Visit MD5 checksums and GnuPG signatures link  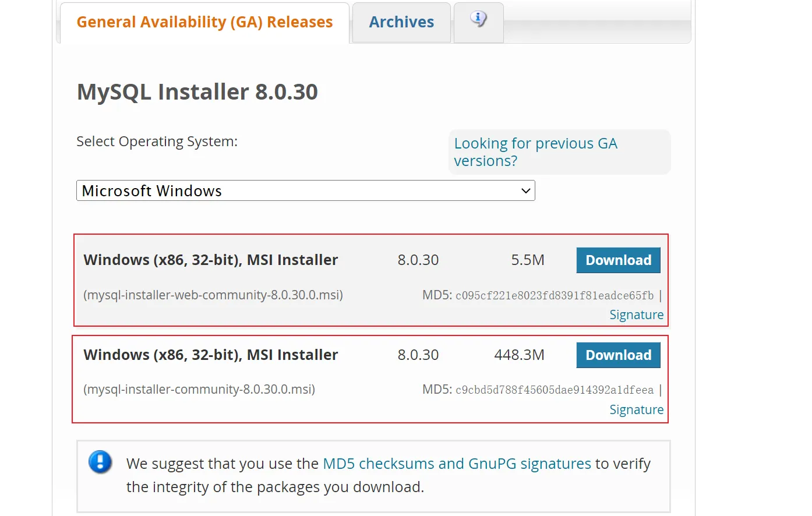(x=457, y=464)
